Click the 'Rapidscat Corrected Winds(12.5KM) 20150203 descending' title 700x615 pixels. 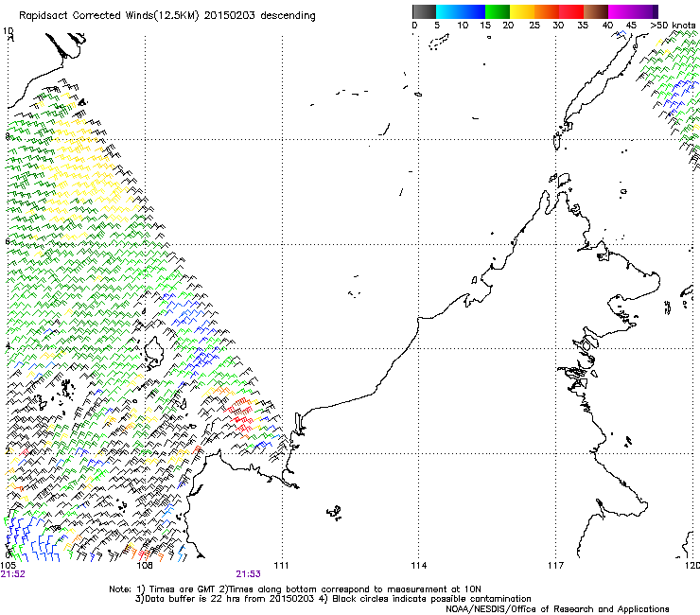point(167,16)
